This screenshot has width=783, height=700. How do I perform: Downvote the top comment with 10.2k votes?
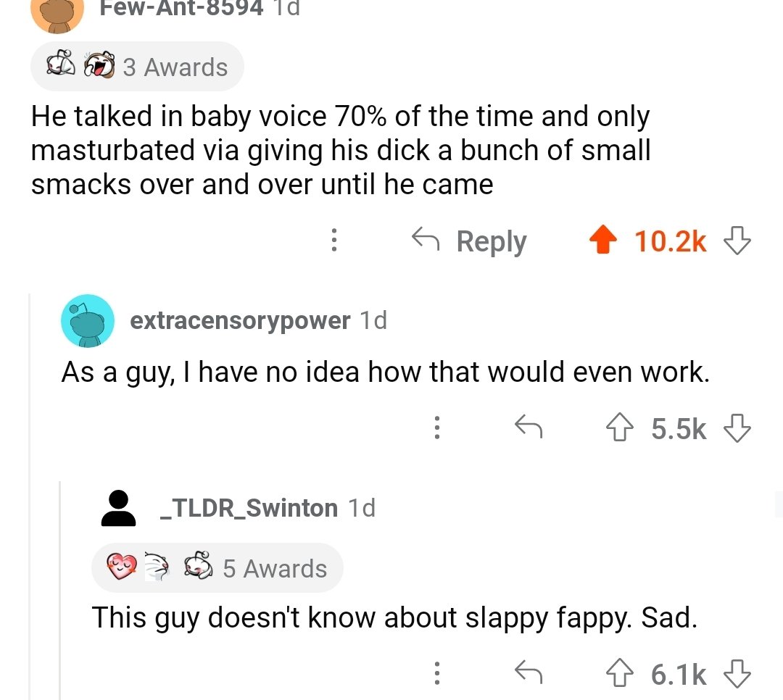click(738, 241)
